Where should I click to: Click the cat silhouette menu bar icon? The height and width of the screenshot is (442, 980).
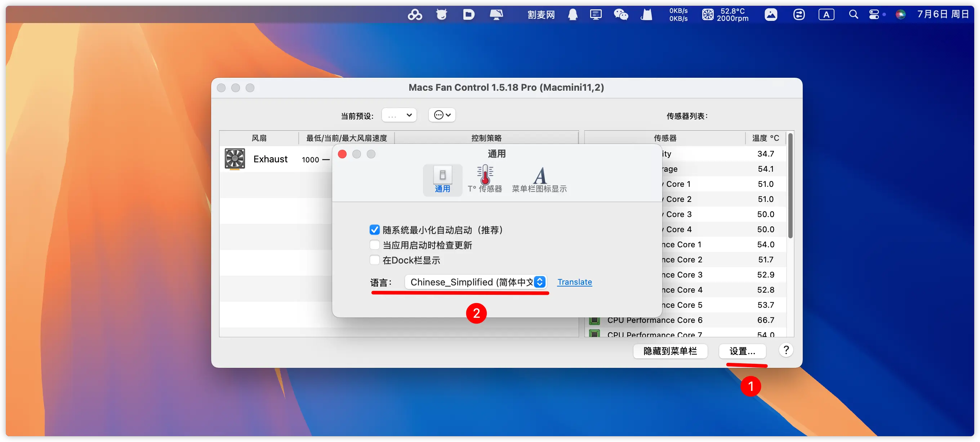646,15
